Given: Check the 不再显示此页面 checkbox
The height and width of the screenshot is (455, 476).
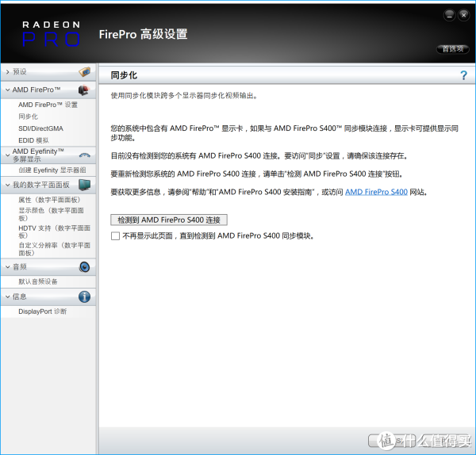Looking at the screenshot, I should click(x=115, y=236).
